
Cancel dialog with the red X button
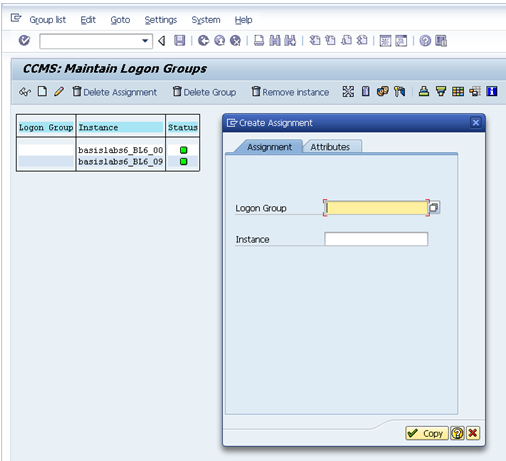(473, 433)
